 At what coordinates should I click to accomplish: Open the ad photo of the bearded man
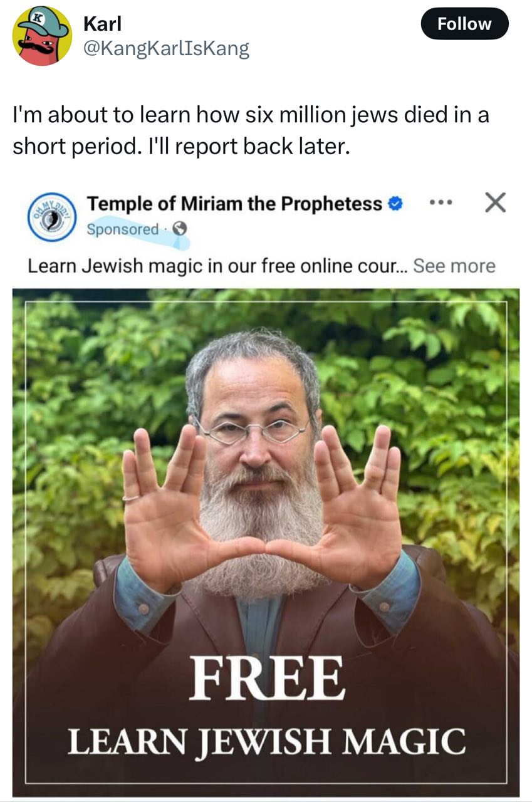[266, 543]
